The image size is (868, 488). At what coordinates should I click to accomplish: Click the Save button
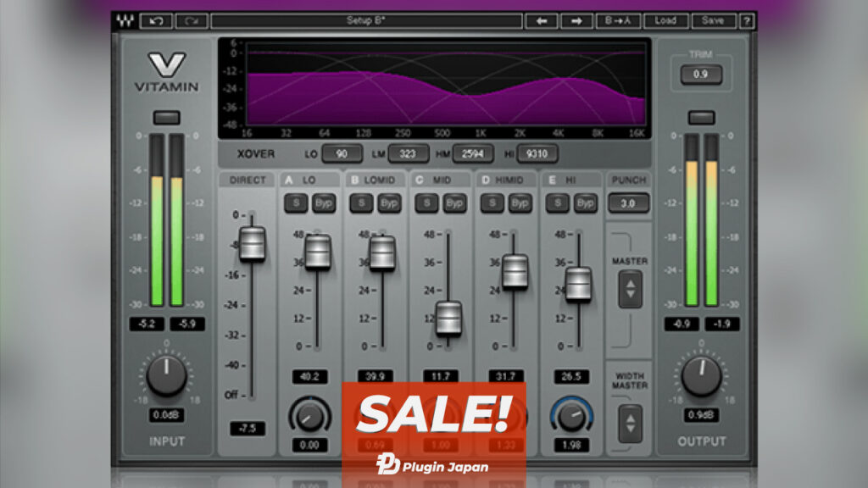tap(715, 20)
